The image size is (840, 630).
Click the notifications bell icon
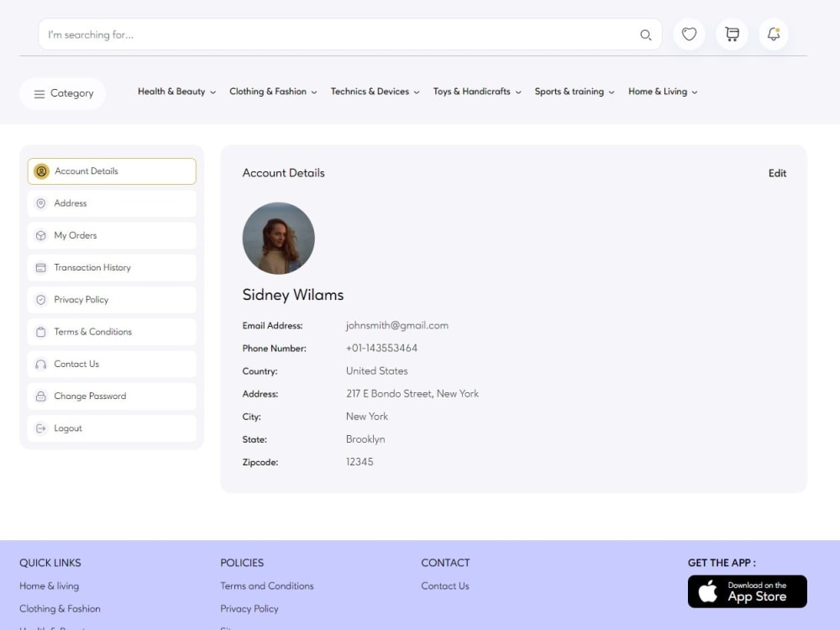(x=773, y=34)
